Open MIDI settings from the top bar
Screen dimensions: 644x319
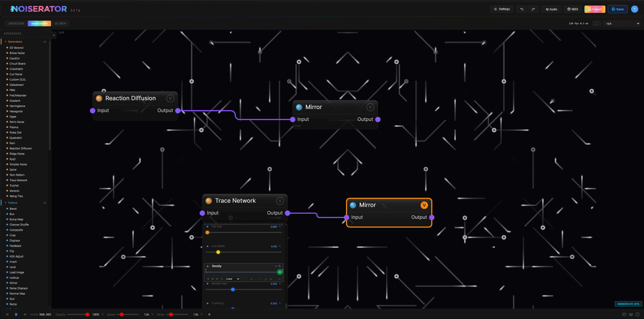tap(572, 9)
